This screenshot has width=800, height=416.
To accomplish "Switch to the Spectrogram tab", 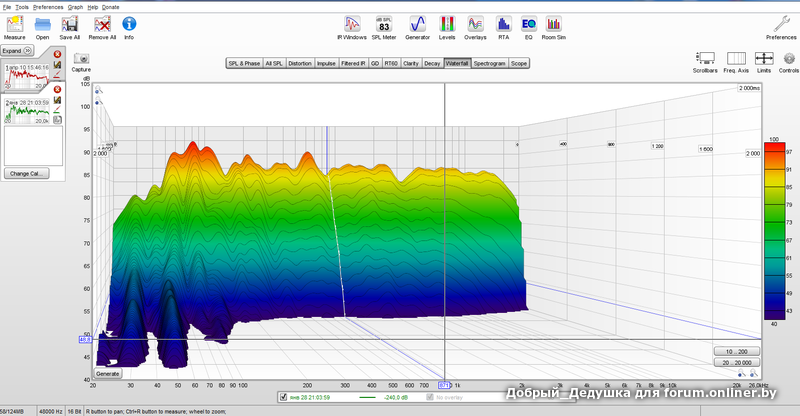I will click(490, 63).
